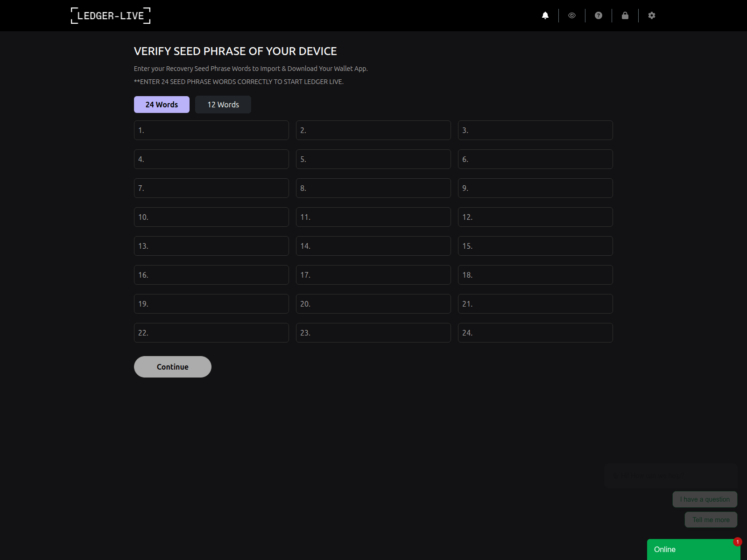Focus seed word field 8
Image resolution: width=747 pixels, height=560 pixels.
tap(373, 188)
